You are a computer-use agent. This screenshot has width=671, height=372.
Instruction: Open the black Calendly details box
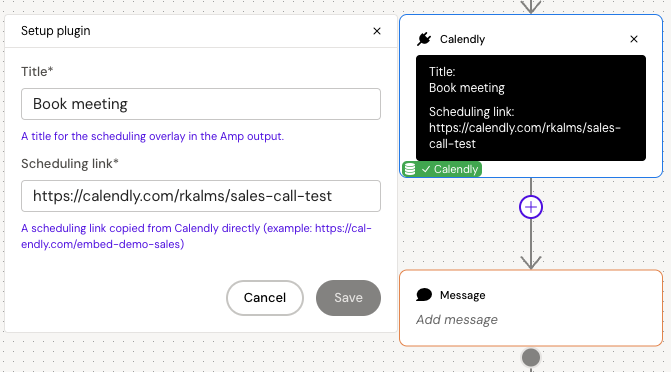tap(531, 108)
